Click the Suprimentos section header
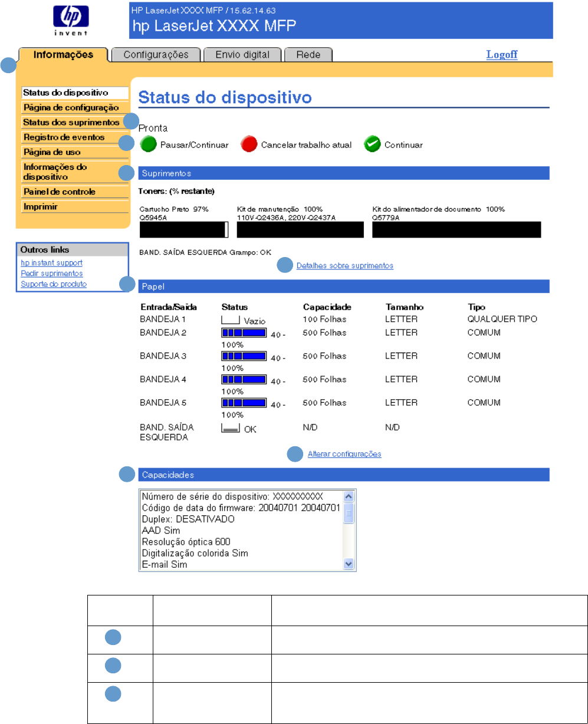Viewport: 588px width, 724px height. 344,173
